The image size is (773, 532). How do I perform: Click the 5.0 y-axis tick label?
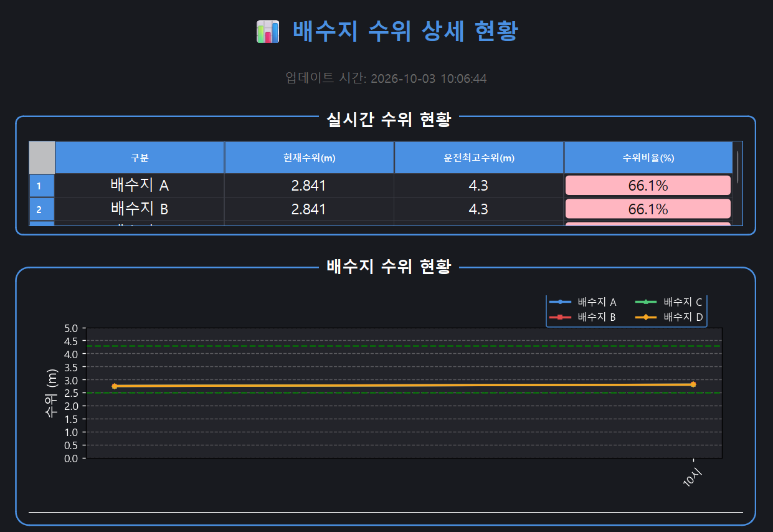72,328
